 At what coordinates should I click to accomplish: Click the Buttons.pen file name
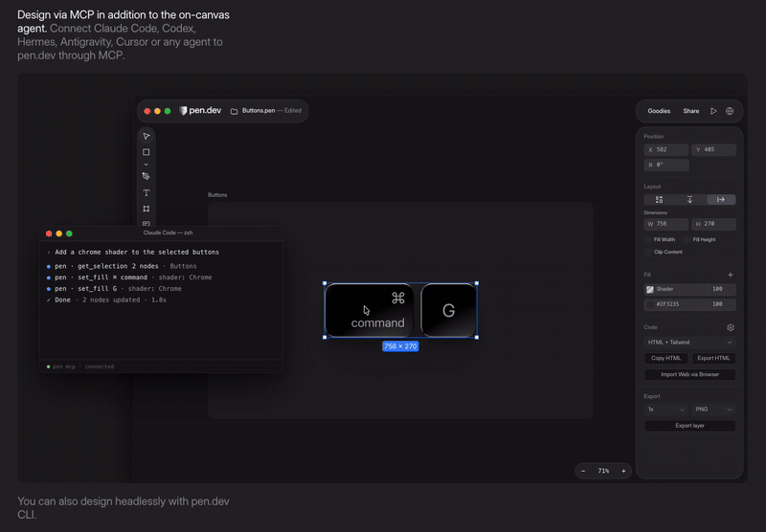point(259,111)
